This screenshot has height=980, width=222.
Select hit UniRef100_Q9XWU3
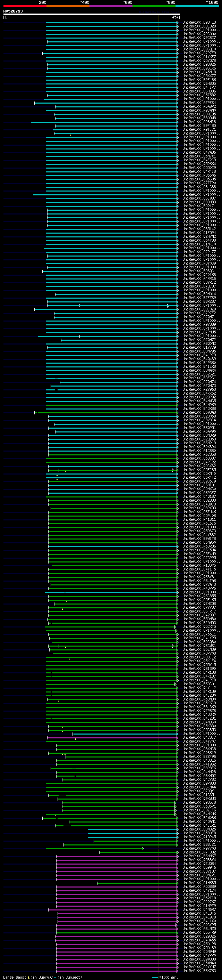199,799
